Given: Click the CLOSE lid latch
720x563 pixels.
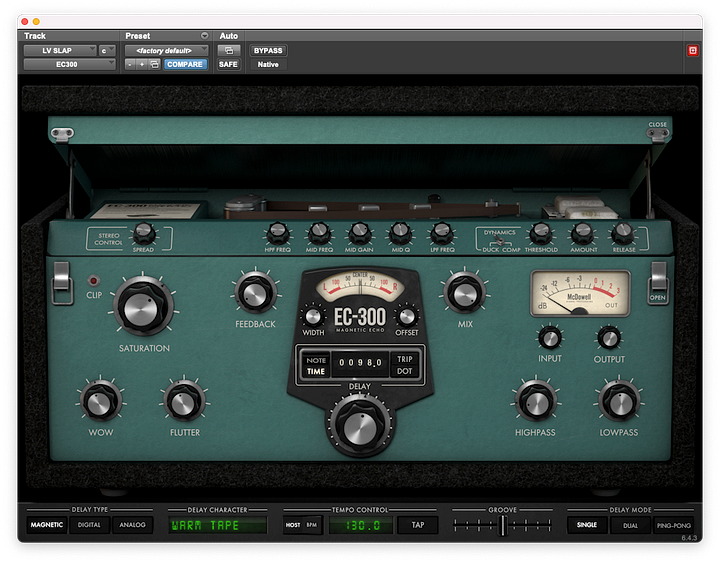Looking at the screenshot, I should click(x=658, y=130).
